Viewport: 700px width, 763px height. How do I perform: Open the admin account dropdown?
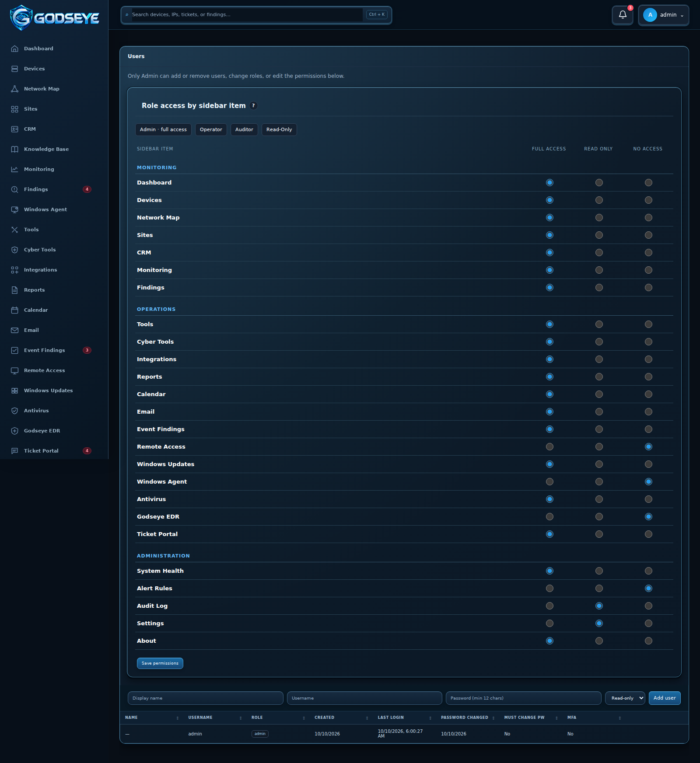[x=663, y=15]
